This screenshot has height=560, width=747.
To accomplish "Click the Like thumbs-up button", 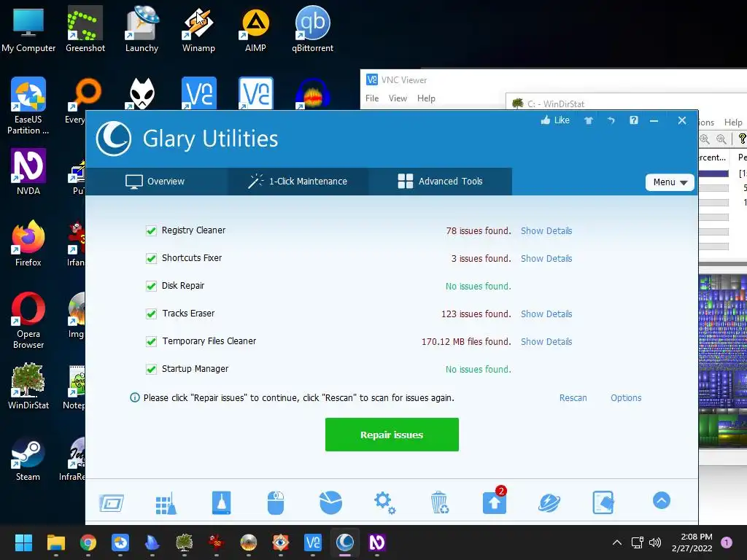I will tap(555, 120).
